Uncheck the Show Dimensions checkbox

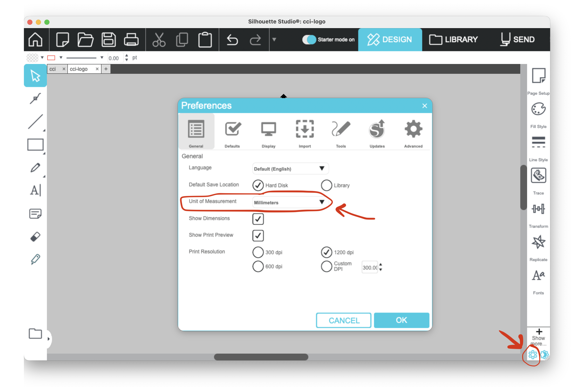click(258, 219)
